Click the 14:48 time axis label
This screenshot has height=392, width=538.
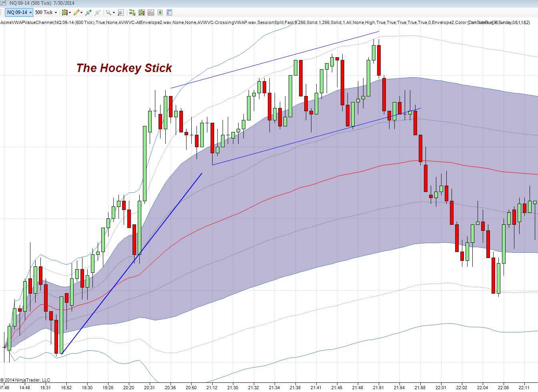[24, 388]
